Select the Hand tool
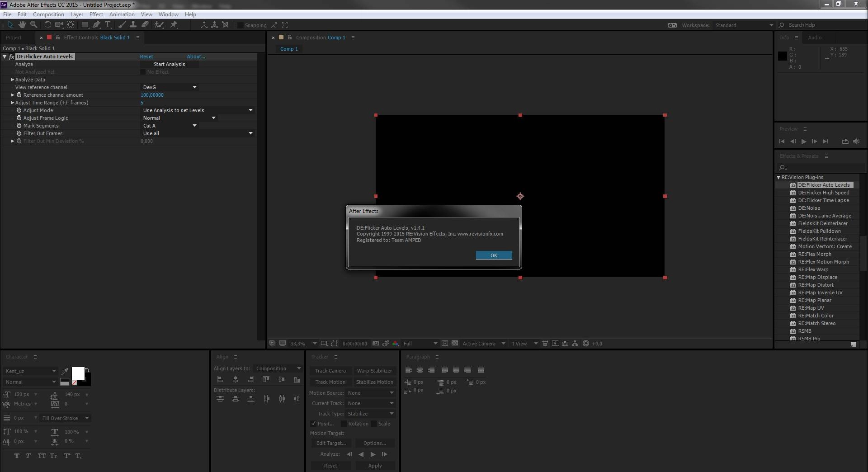This screenshot has height=472, width=868. pyautogui.click(x=22, y=24)
